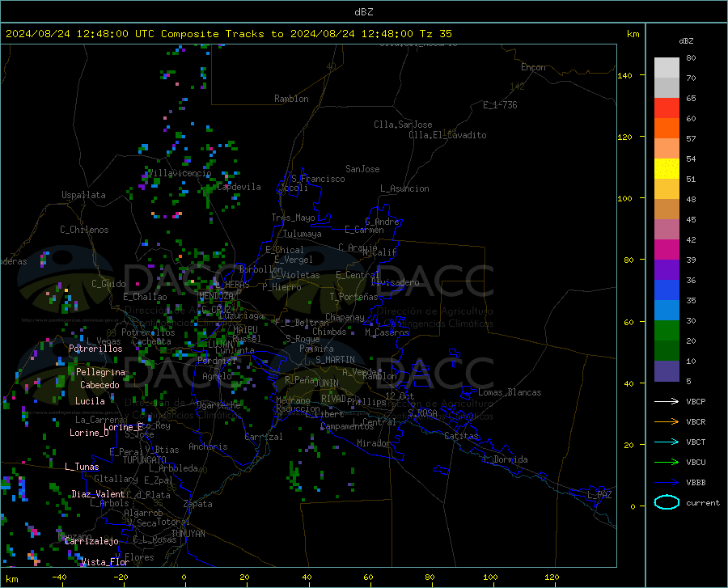
Task: Click the blue VBBB arrow legend icon
Action: [x=667, y=483]
